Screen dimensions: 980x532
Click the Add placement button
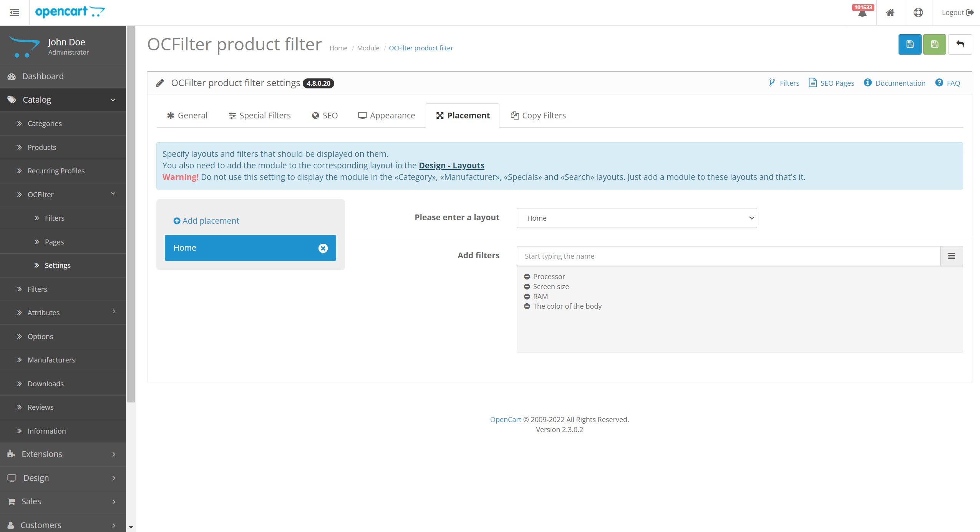tap(206, 221)
